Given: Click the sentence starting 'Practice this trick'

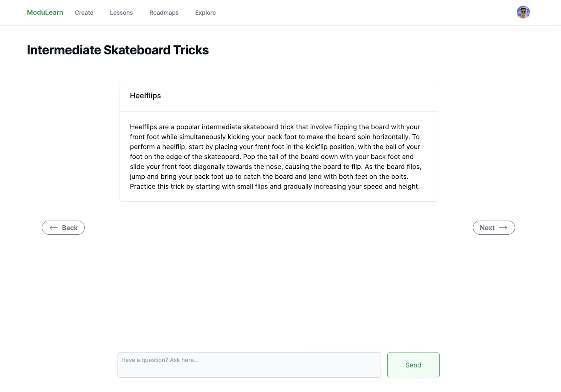Looking at the screenshot, I should 275,186.
